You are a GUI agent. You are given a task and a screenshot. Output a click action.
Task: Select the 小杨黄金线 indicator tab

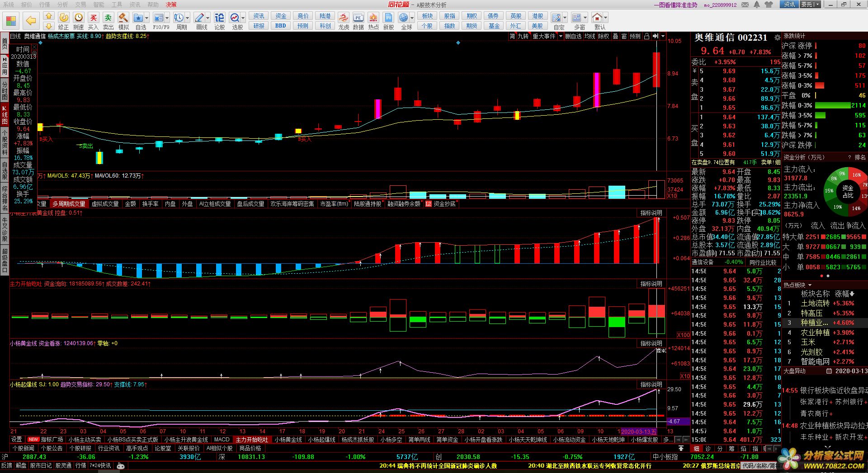coord(288,440)
